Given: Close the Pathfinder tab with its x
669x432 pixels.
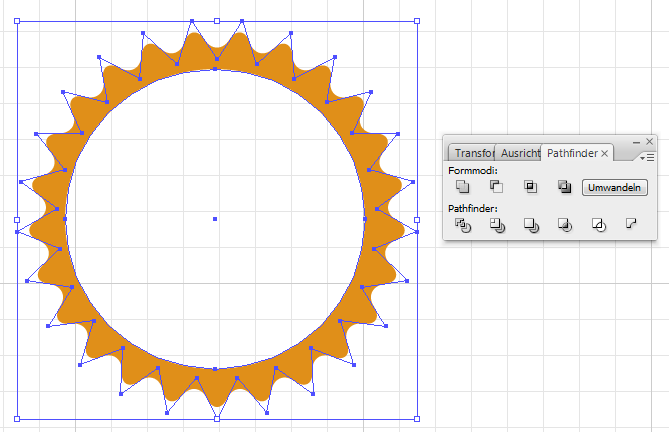Looking at the screenshot, I should (605, 154).
